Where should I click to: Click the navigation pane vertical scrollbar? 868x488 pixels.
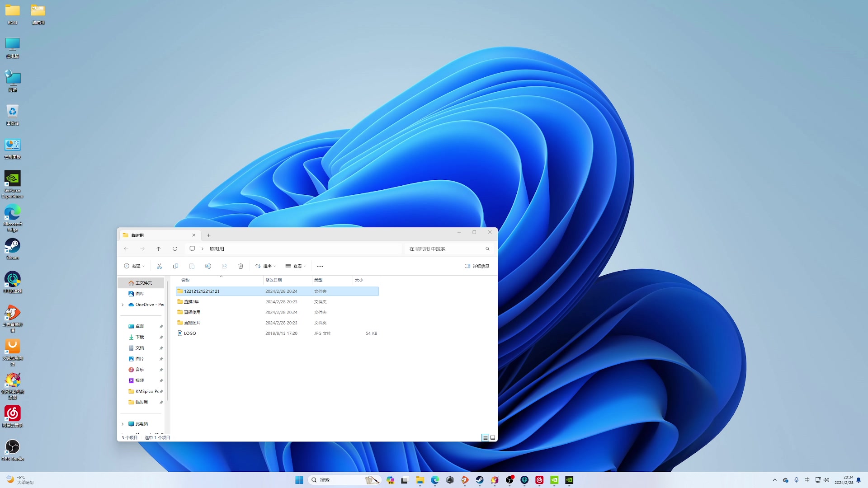[x=167, y=341]
